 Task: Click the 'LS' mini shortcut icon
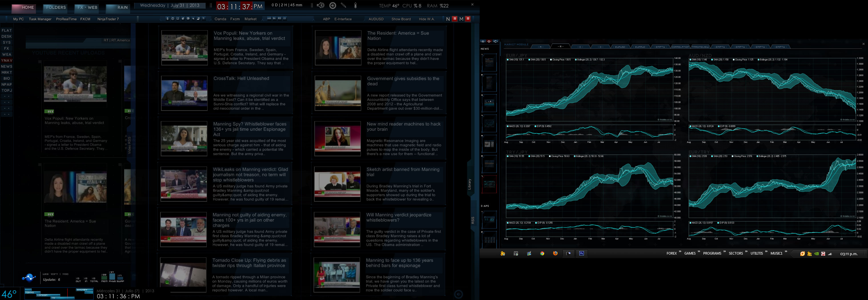tap(285, 19)
